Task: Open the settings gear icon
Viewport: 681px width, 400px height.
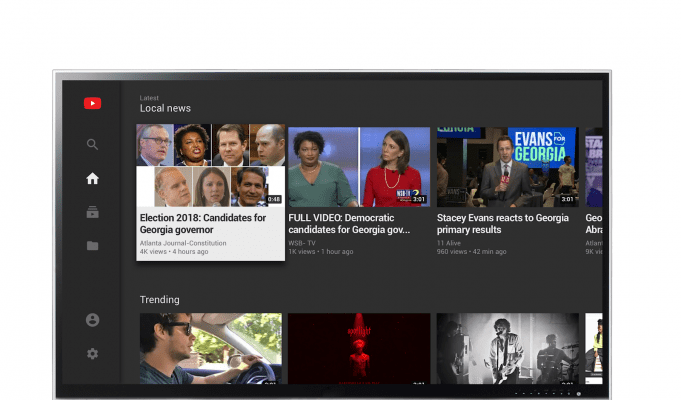Action: tap(92, 354)
